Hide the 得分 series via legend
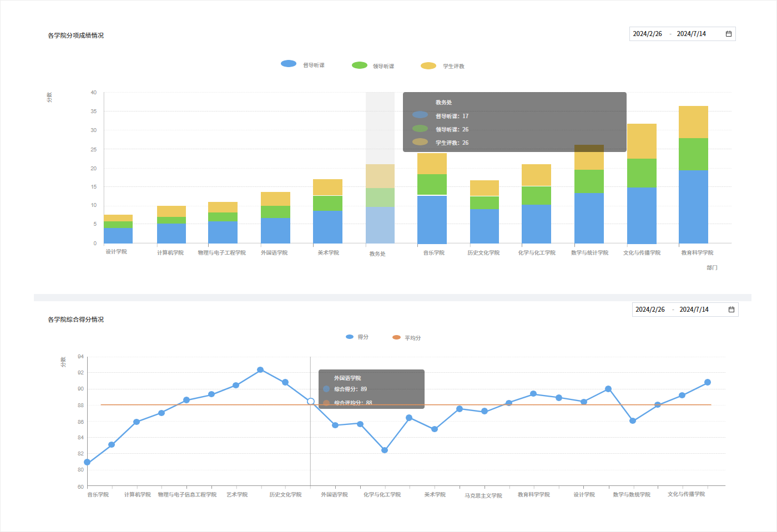Image resolution: width=777 pixels, height=532 pixels. coord(350,337)
